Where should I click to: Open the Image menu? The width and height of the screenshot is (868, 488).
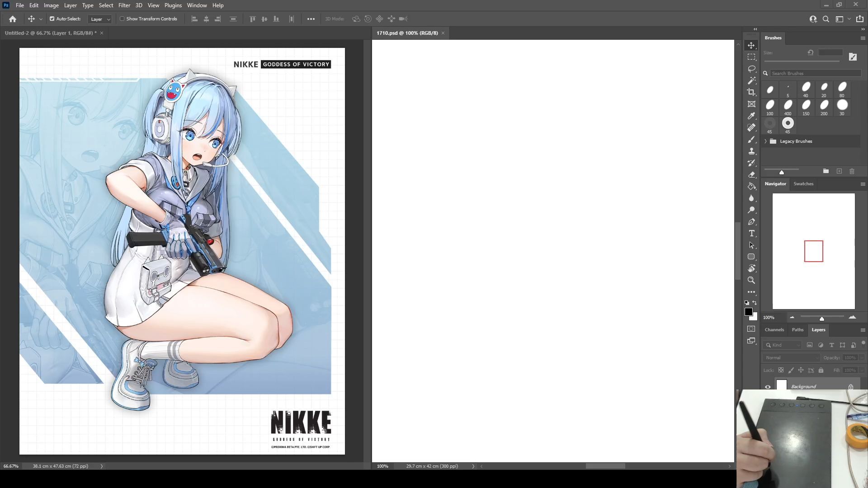[51, 5]
